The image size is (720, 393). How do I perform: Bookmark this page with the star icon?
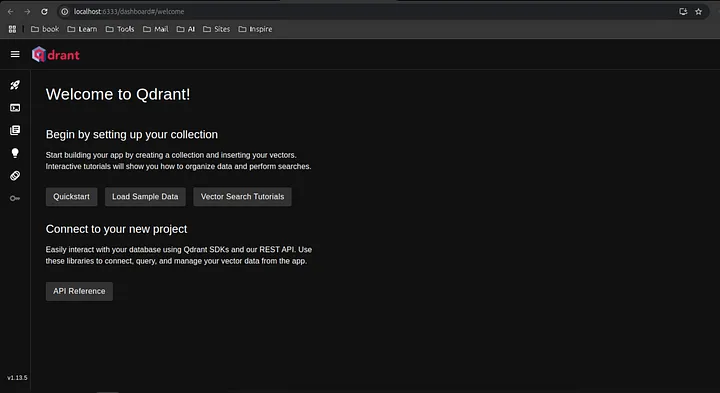point(698,11)
